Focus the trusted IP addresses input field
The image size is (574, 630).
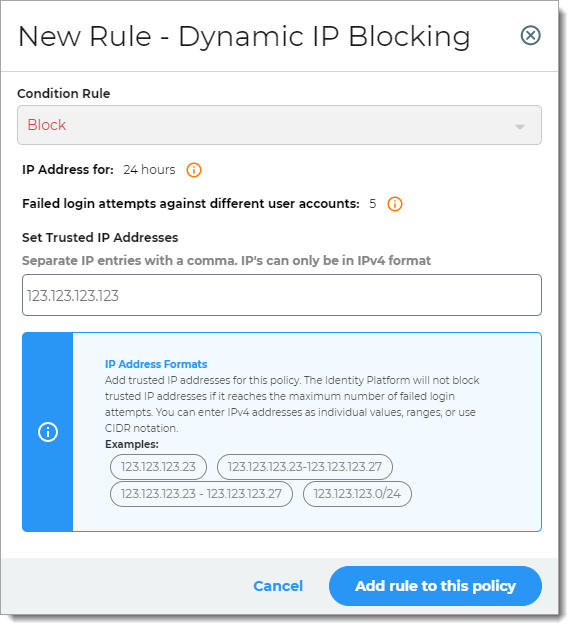coord(282,295)
